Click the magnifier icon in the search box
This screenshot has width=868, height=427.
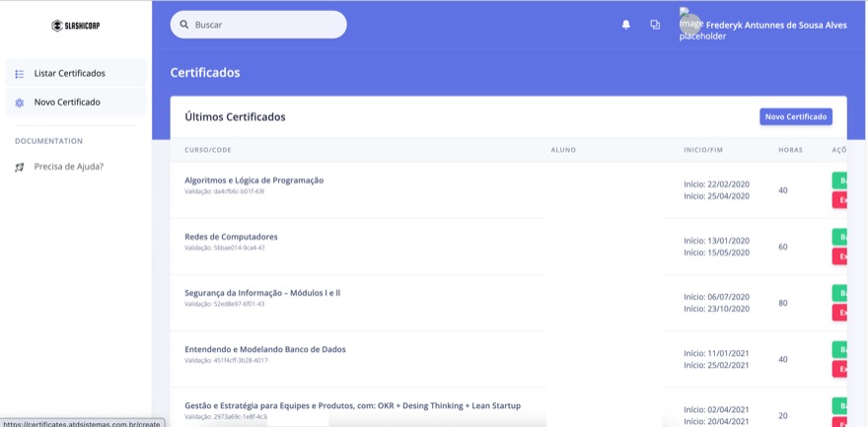(x=183, y=25)
